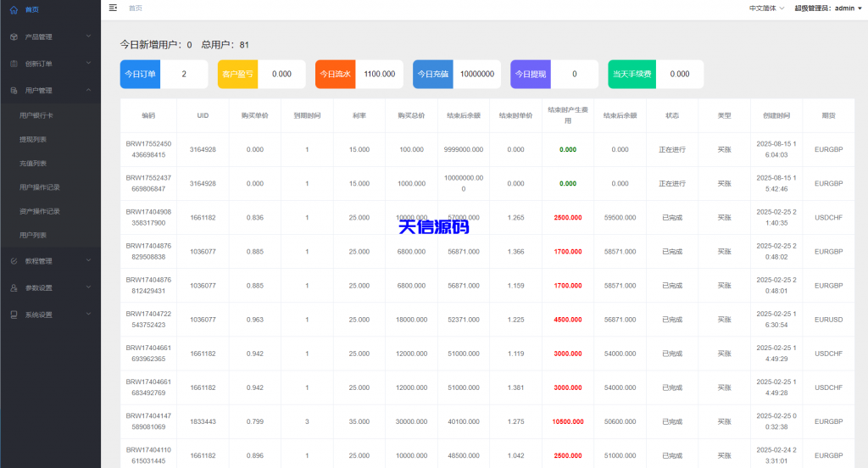Click the 1100.000 value in 今日流水 card

(380, 75)
